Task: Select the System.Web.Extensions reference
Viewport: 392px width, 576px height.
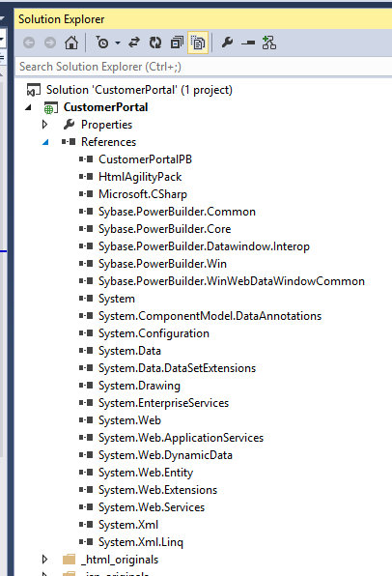Action: point(157,490)
